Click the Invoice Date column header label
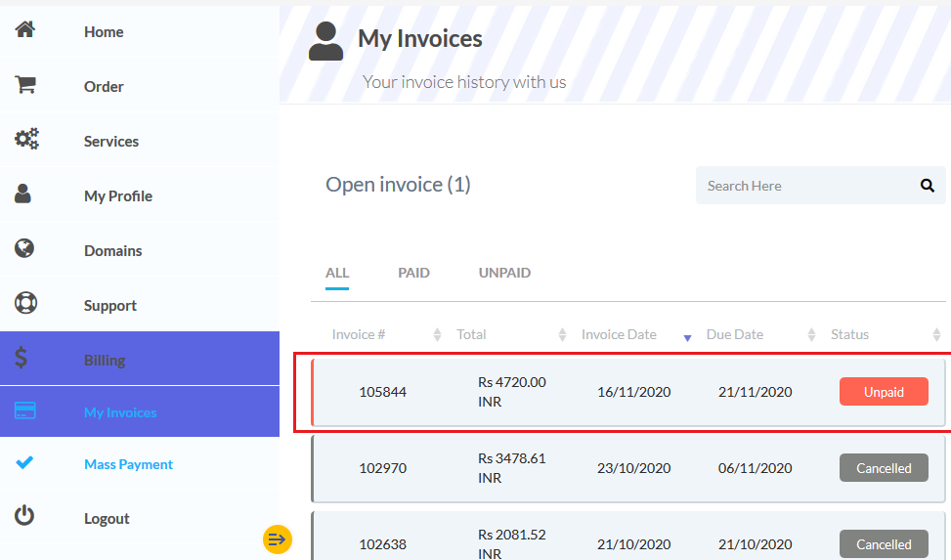The width and height of the screenshot is (951, 560). pyautogui.click(x=619, y=334)
